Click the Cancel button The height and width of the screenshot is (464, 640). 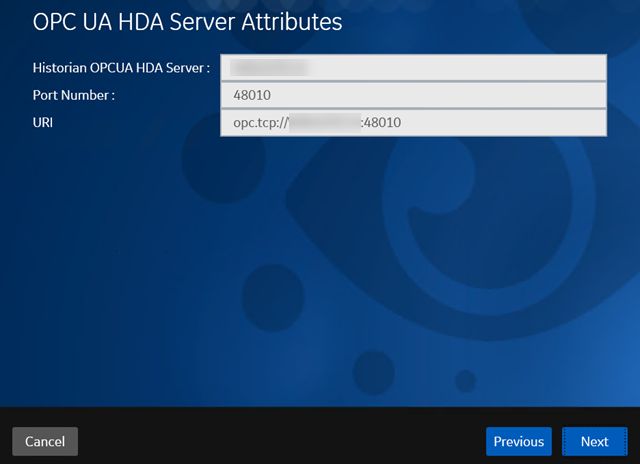(x=45, y=441)
